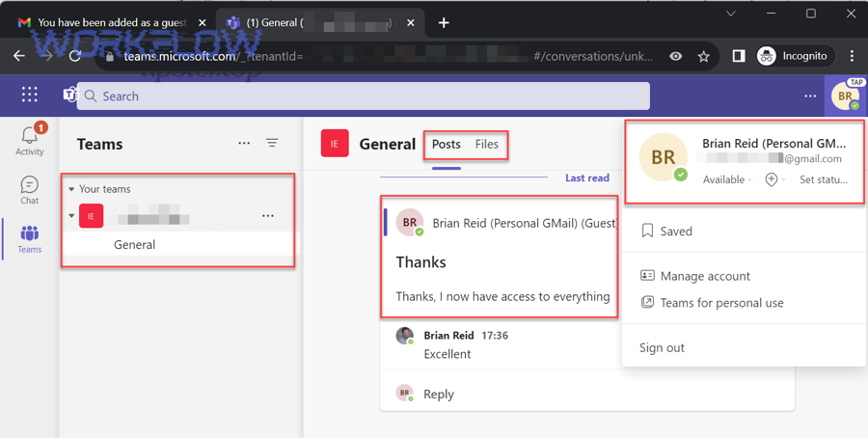Open the Activity feed icon
Screen dimensions: 868x438
point(30,141)
